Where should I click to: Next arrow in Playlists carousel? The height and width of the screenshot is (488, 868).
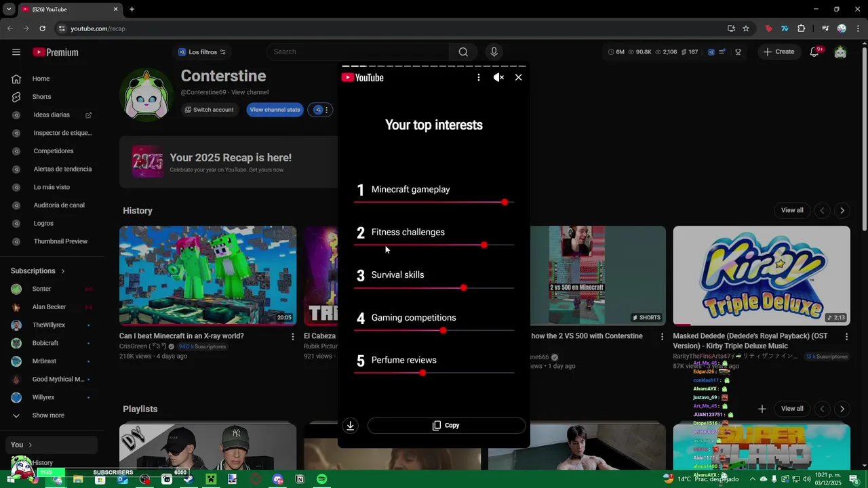coord(842,409)
